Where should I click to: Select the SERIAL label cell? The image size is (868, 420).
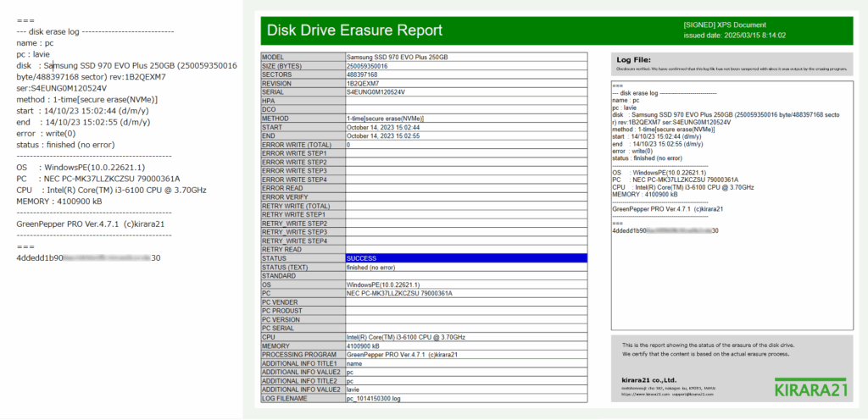click(303, 92)
